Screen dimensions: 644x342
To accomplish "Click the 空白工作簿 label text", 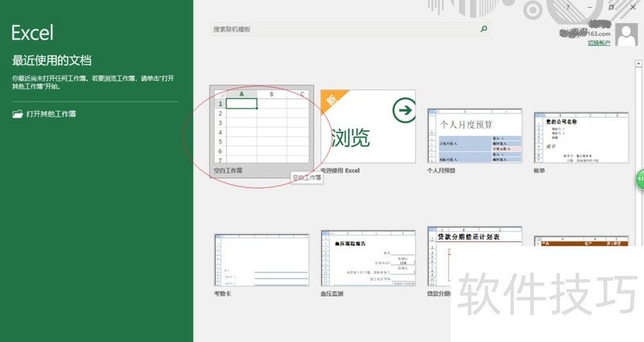I will tap(228, 171).
